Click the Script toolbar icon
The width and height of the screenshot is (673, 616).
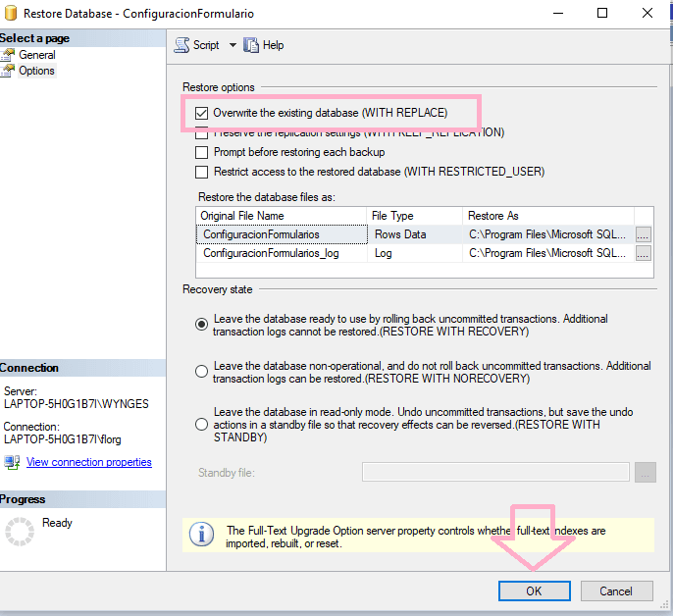pyautogui.click(x=181, y=45)
